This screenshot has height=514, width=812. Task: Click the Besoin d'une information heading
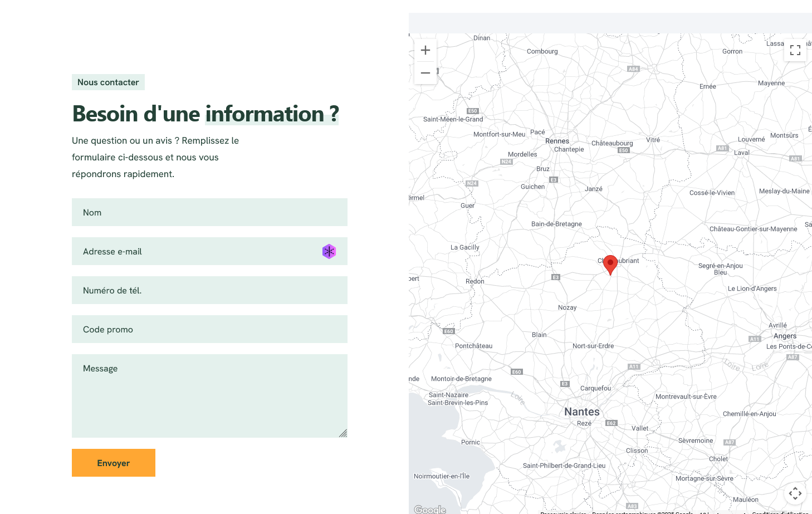coord(206,114)
